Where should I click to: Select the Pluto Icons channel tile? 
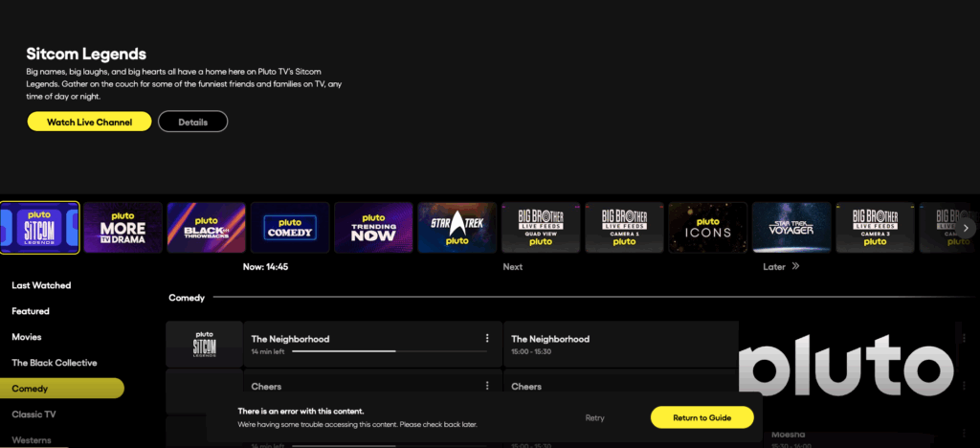click(x=707, y=228)
